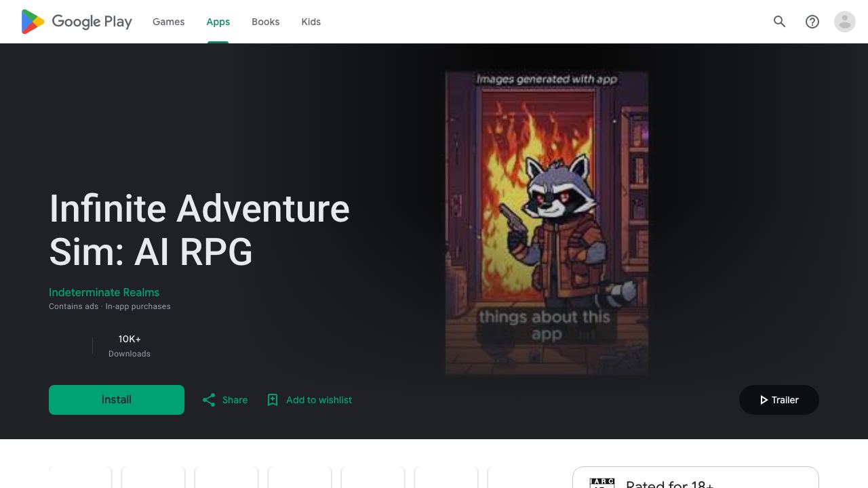
Task: Click the wishlist bookmark icon
Action: (273, 400)
